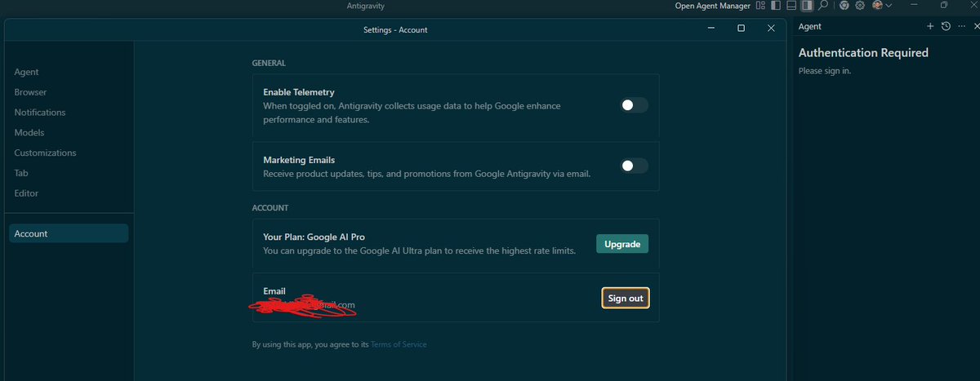Screen dimensions: 980x381
Task: Click the user profile avatar
Action: (877, 5)
